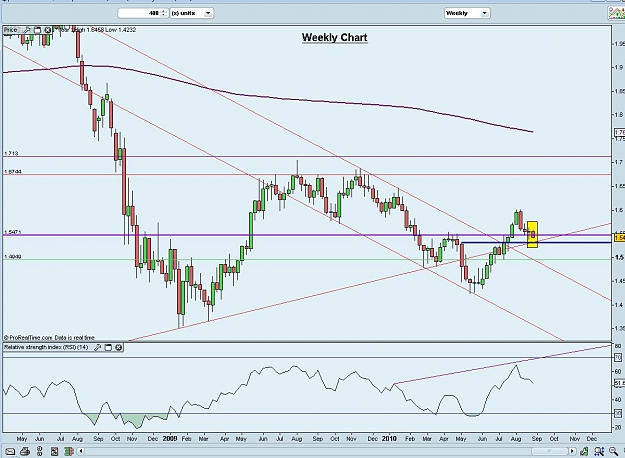
Task: Close the Price panel with X icon
Action: [x=48, y=30]
